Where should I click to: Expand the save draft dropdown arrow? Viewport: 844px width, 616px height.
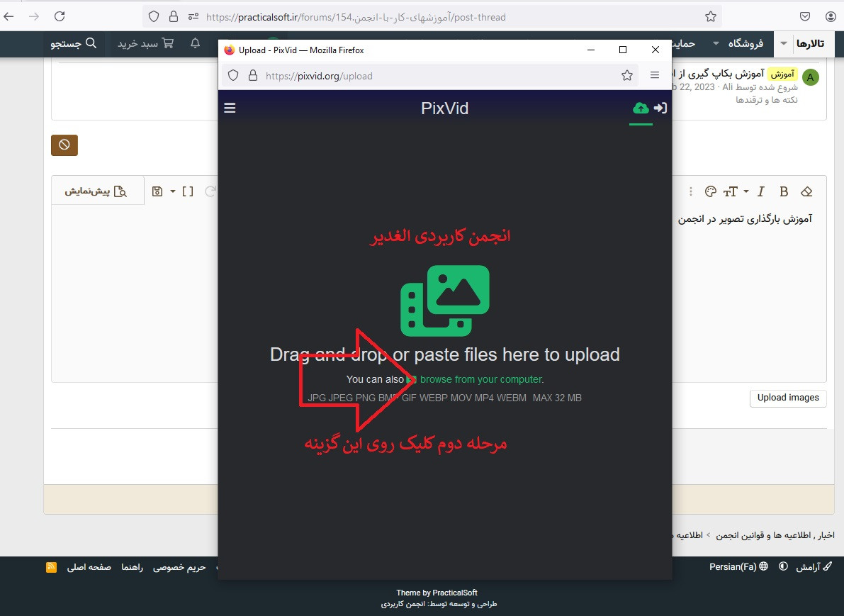tap(173, 191)
